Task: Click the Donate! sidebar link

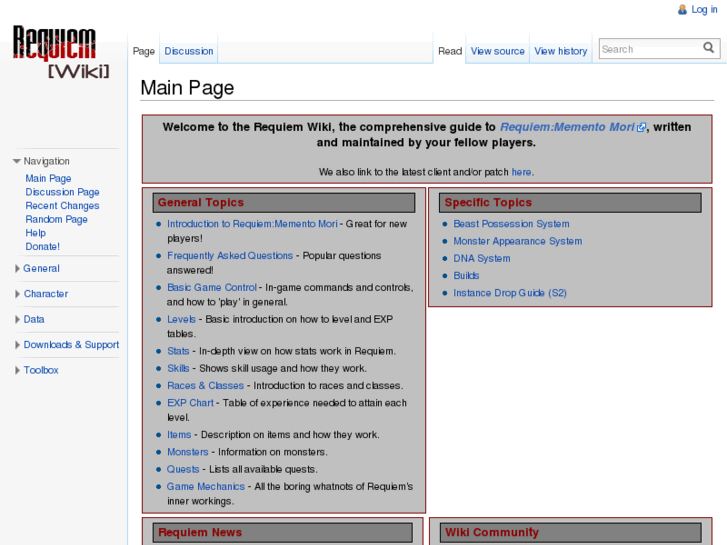Action: coord(42,247)
